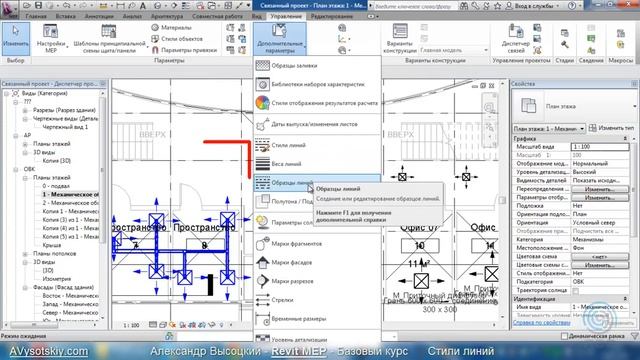The width and height of the screenshot is (640, 360).
Task: Collapse the АР tree node
Action: [16, 136]
